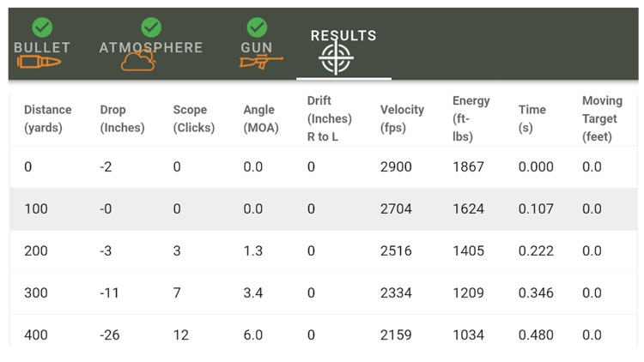Click the Velocity (fps) column header
The image size is (644, 362).
(x=402, y=118)
